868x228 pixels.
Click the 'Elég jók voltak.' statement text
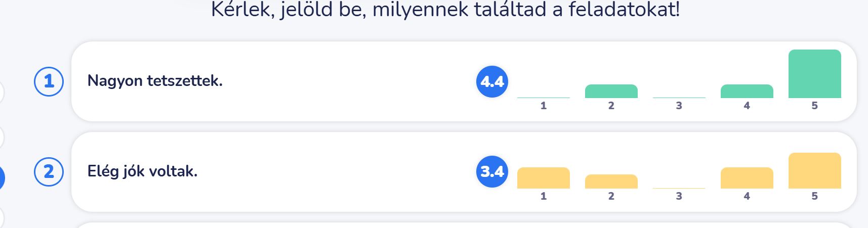pos(142,171)
